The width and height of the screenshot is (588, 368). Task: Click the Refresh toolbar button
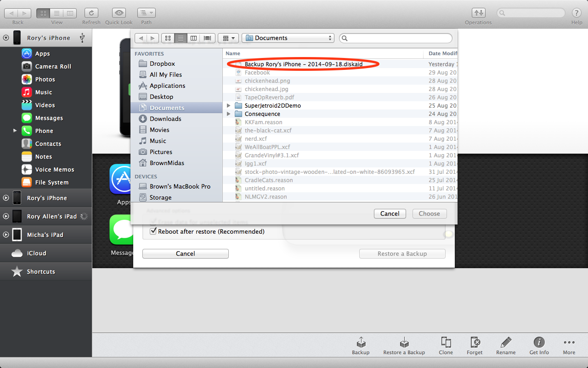click(x=91, y=13)
